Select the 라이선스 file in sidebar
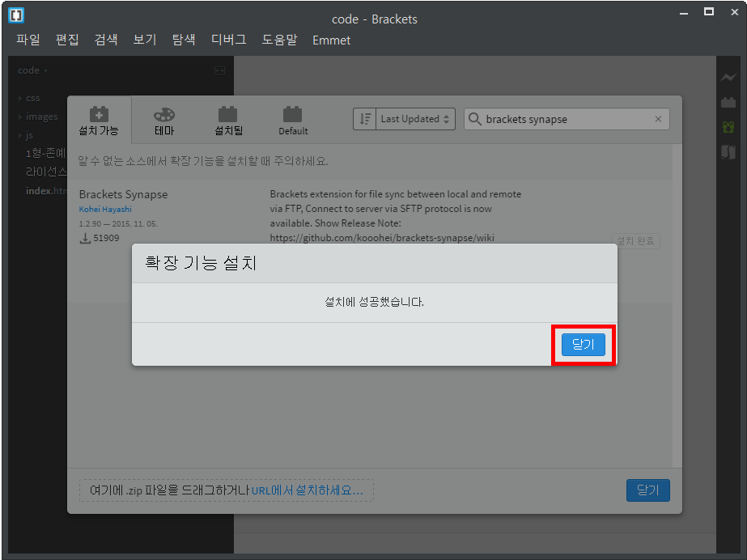 [x=46, y=172]
